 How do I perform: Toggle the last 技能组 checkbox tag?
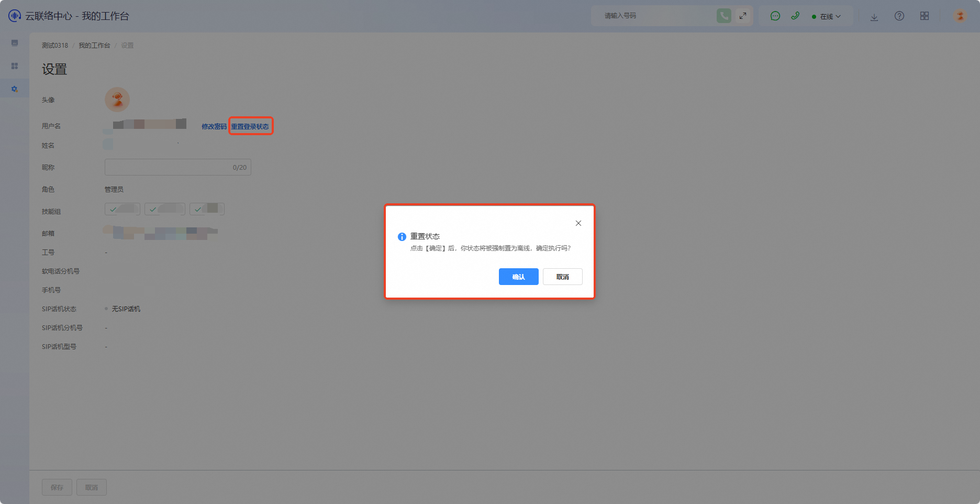coord(207,209)
